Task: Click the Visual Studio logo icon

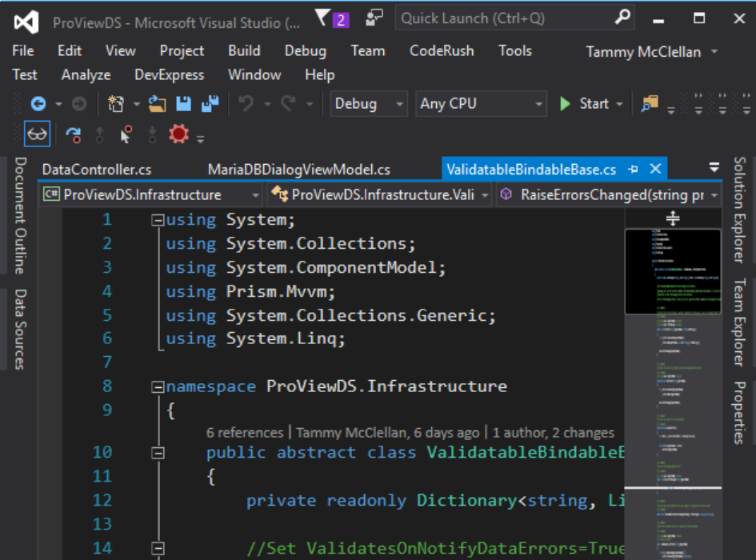Action: pyautogui.click(x=26, y=22)
